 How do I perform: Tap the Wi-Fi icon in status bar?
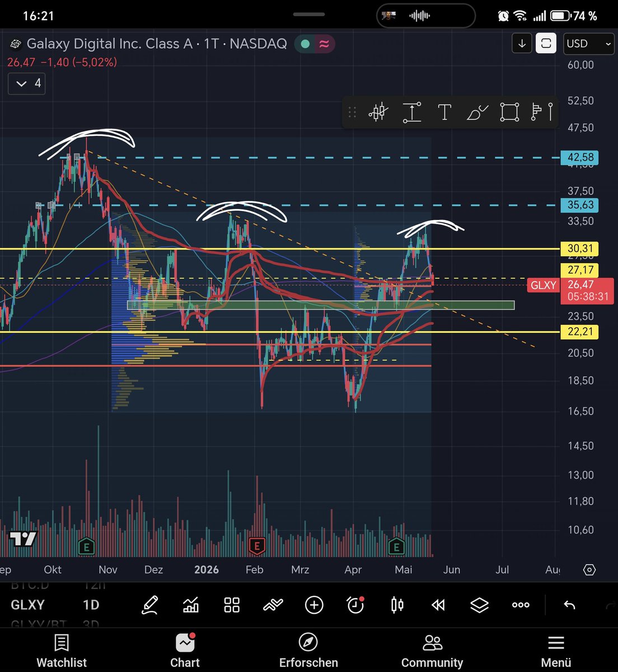click(521, 16)
